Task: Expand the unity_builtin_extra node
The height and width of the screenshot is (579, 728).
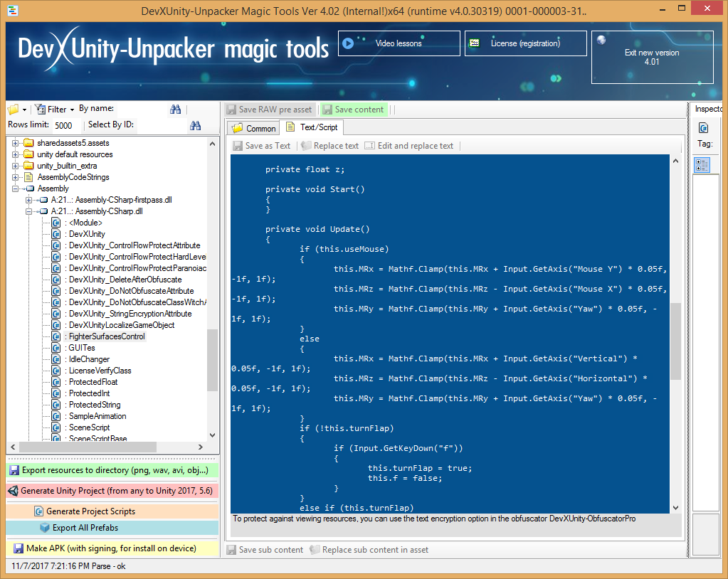Action: (x=16, y=166)
